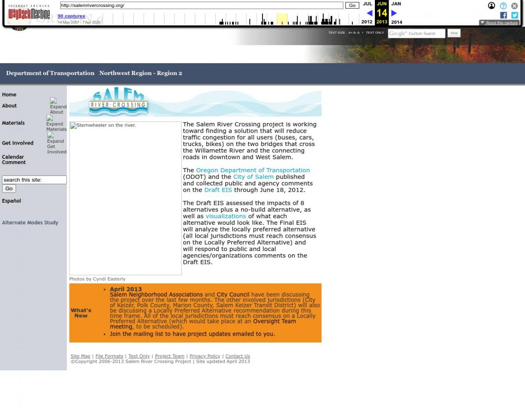This screenshot has width=525, height=420.
Task: Click the Sternwheeler on the river image
Action: click(125, 198)
